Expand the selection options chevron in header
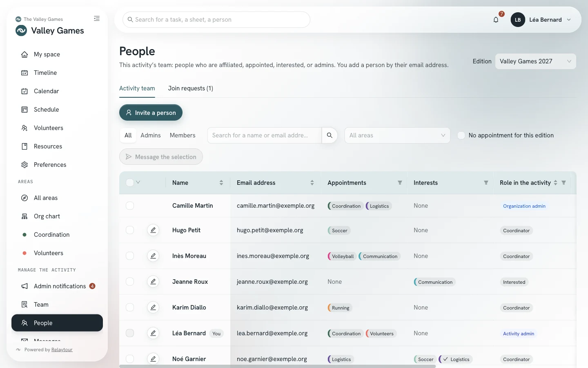Image resolution: width=588 pixels, height=368 pixels. [138, 182]
